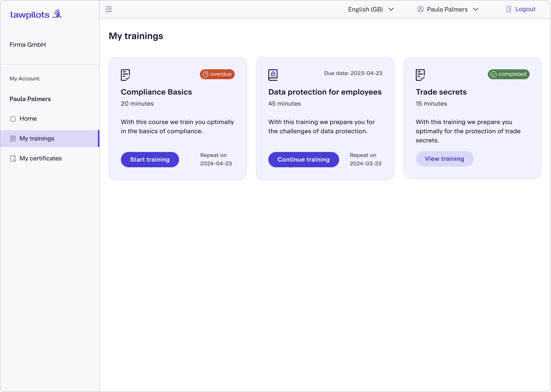Viewport: 551px width, 392px height.
Task: Click the My Account label
Action: tap(24, 78)
